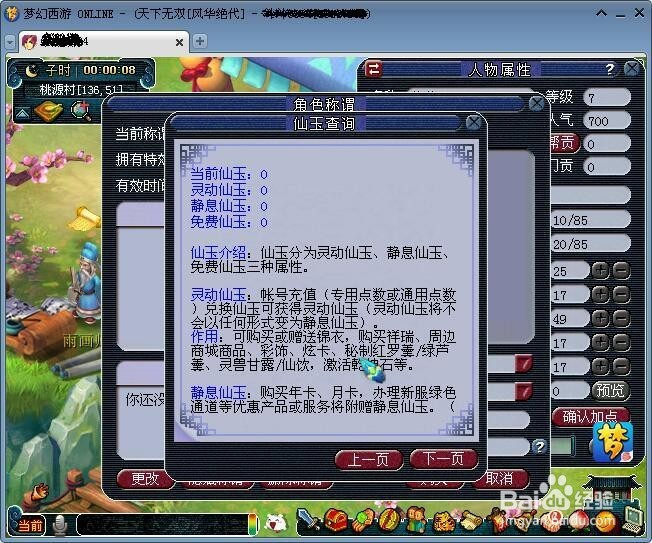The width and height of the screenshot is (652, 543).
Task: Close the 人物属性 panel
Action: click(x=632, y=69)
